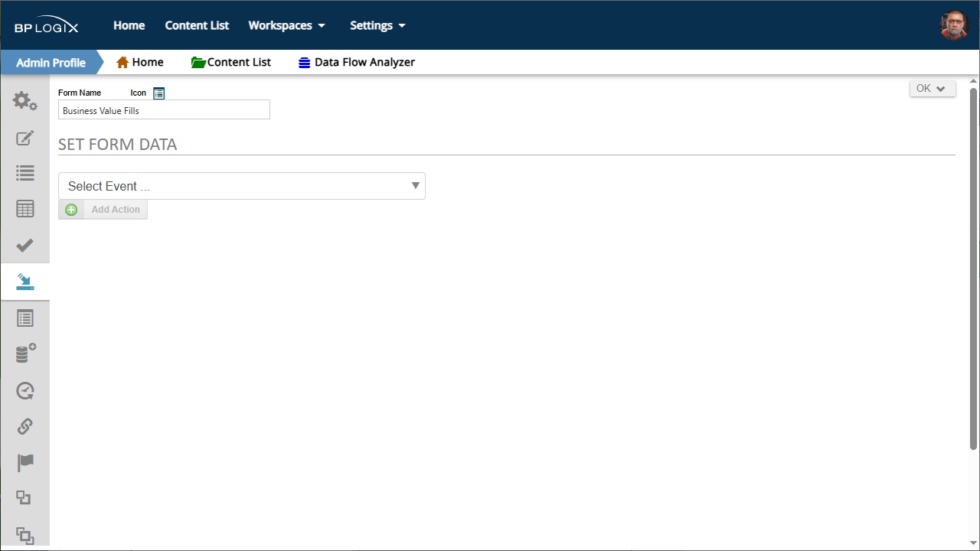Image resolution: width=980 pixels, height=551 pixels.
Task: Open the bottom stacked squares sidebar icon
Action: (x=25, y=535)
